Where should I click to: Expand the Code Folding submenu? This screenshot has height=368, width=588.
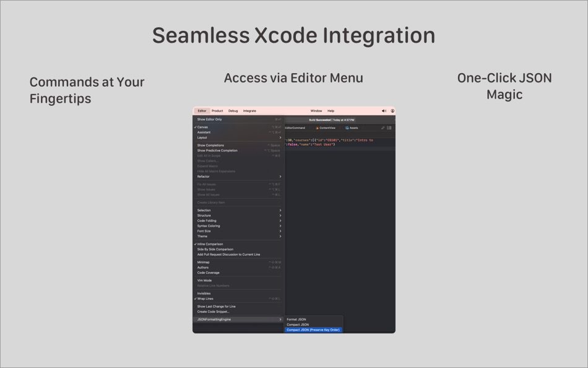pos(208,221)
